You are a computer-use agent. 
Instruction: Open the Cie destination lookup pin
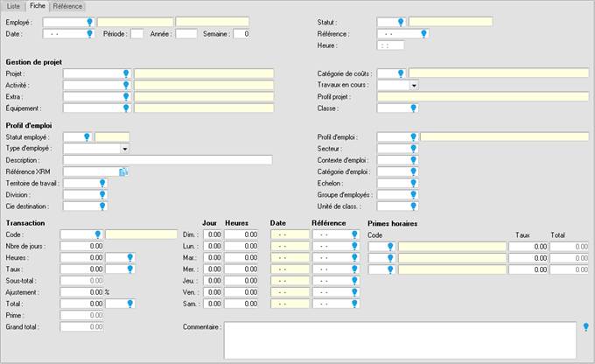click(102, 206)
